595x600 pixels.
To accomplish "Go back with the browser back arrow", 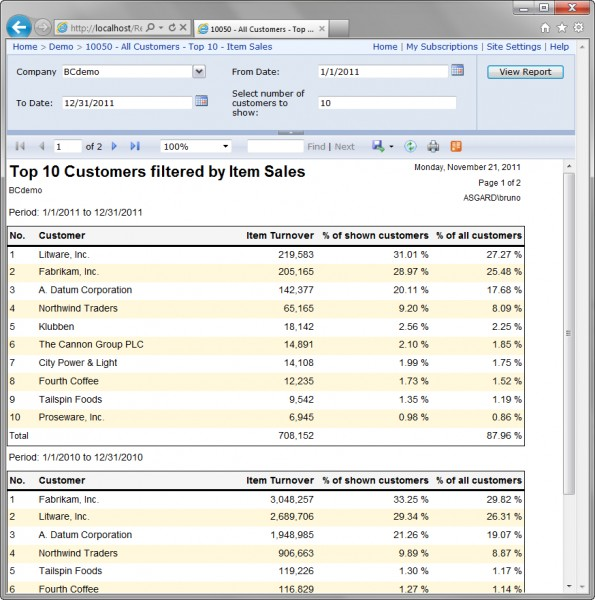I will pyautogui.click(x=19, y=27).
